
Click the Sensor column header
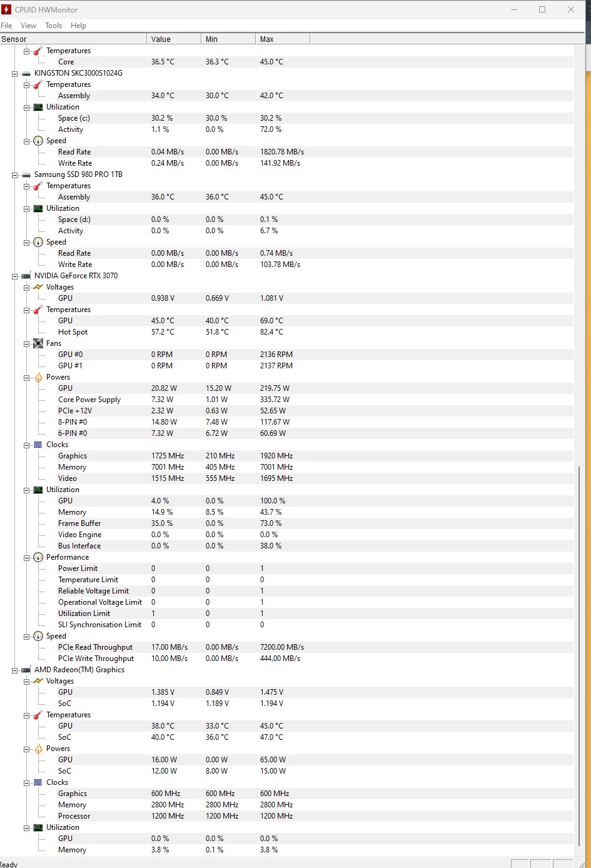(x=73, y=39)
